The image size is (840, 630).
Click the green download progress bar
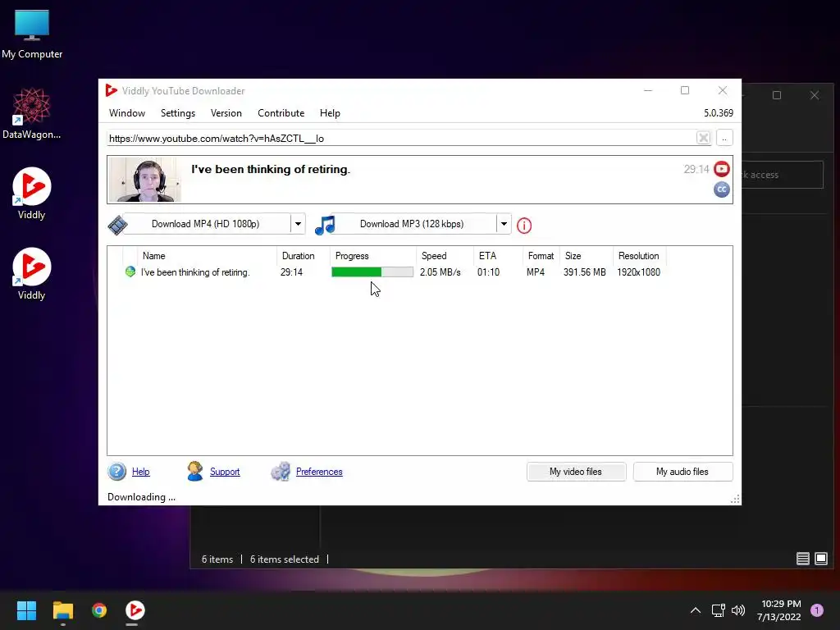372,272
